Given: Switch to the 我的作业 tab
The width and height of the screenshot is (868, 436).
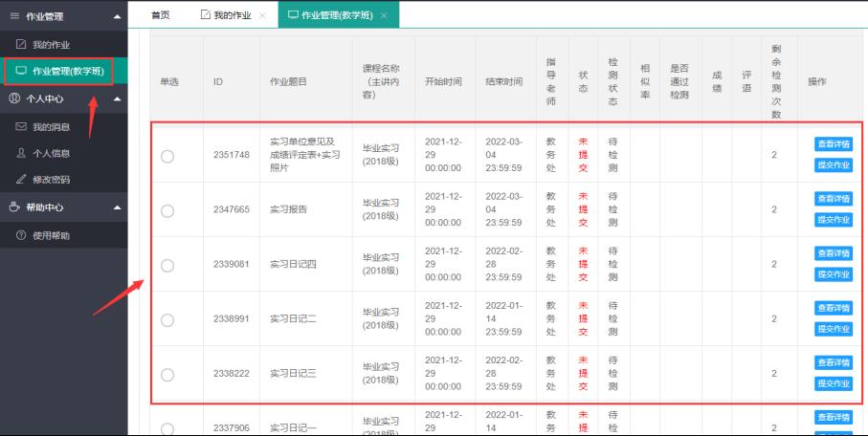Looking at the screenshot, I should click(x=227, y=16).
